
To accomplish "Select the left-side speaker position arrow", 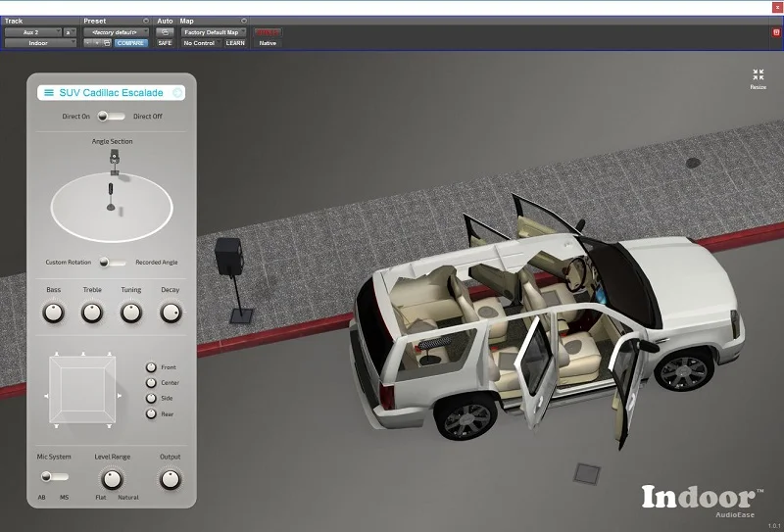I will 46,396.
